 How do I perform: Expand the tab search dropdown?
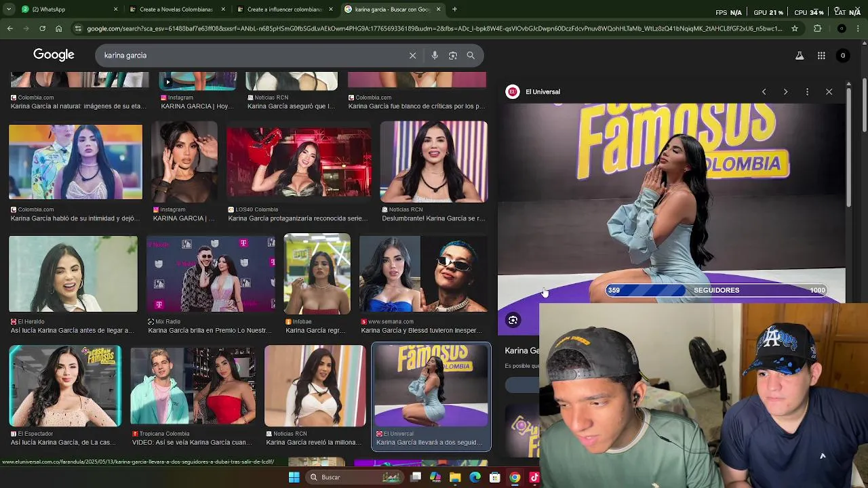[x=8, y=9]
